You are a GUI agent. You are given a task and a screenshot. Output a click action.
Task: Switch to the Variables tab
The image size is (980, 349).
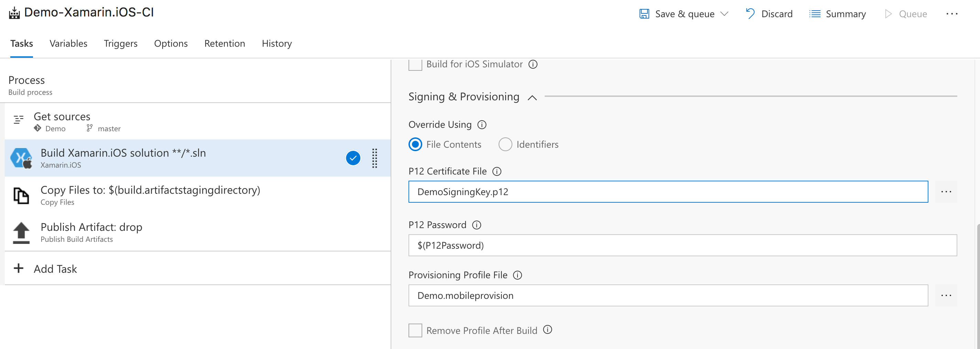click(x=68, y=43)
